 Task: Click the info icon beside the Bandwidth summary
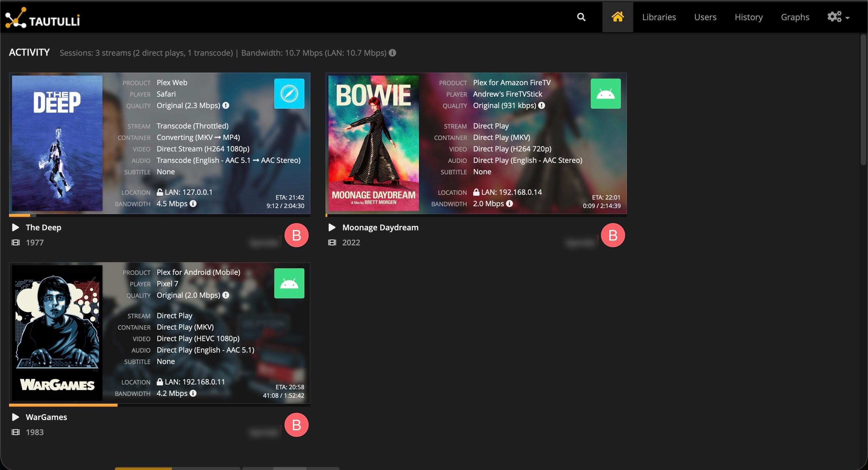pos(392,53)
